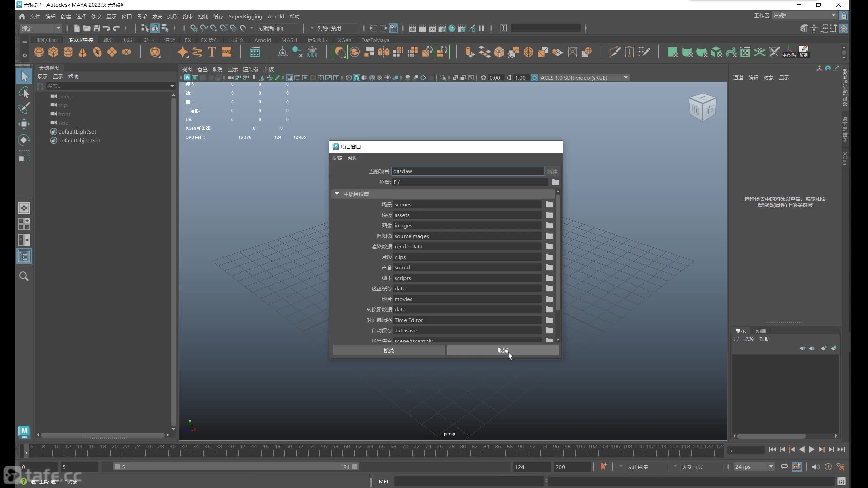Viewport: 868px width, 488px height.
Task: Open the viewport 渲染器 menu
Action: pos(251,69)
